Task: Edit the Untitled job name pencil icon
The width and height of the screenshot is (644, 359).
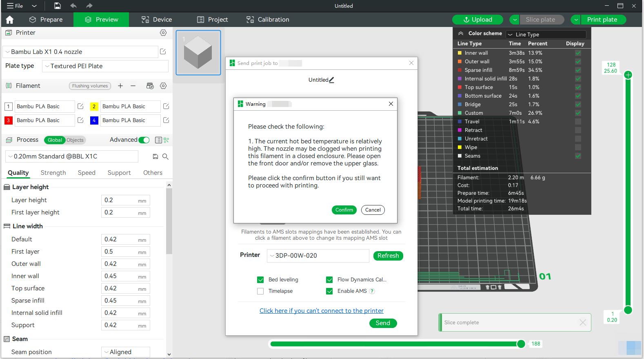Action: pos(331,80)
